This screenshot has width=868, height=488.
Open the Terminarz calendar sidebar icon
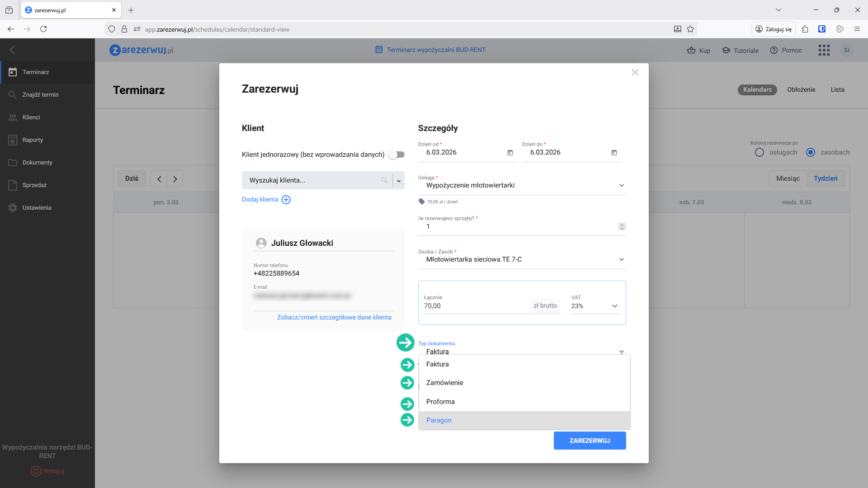(13, 72)
